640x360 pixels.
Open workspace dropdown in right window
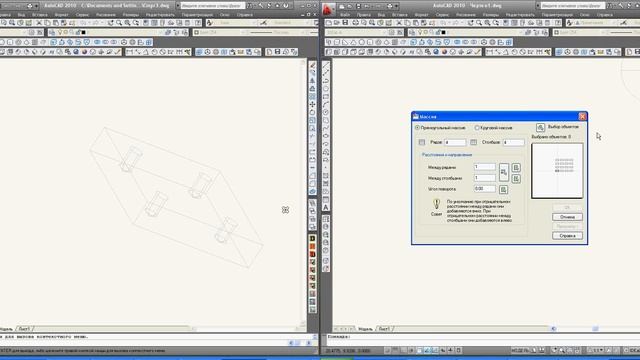point(384,32)
